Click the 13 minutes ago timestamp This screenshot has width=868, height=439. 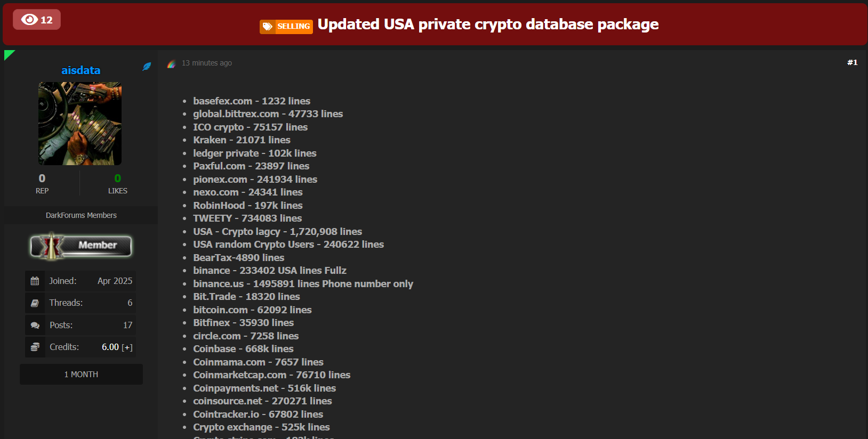tap(207, 63)
